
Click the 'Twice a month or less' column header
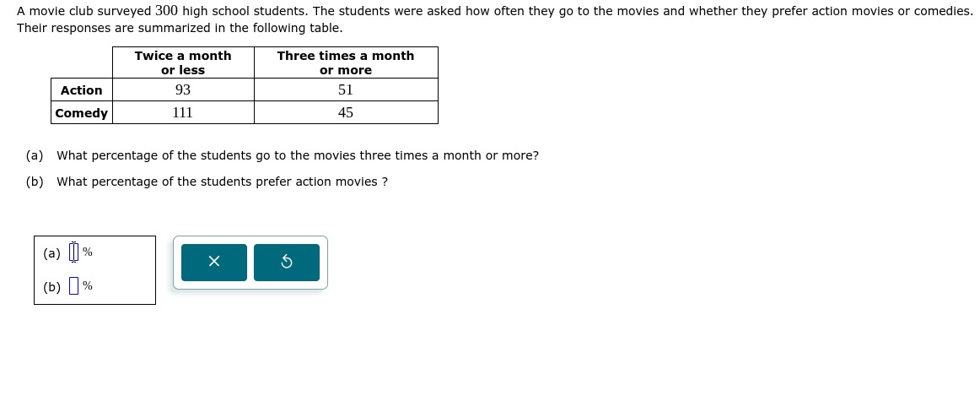[x=183, y=62]
